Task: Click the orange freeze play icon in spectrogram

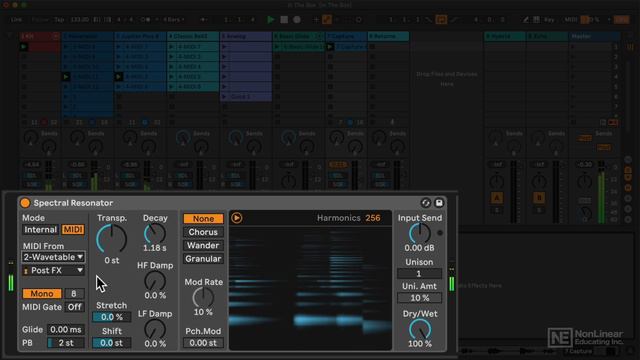Action: [237, 218]
